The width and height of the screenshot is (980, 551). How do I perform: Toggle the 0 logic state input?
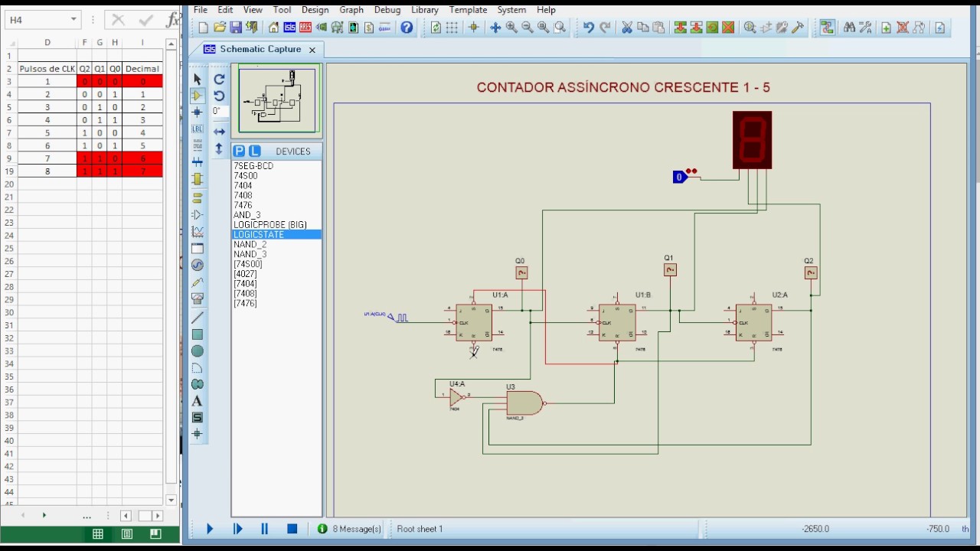pyautogui.click(x=678, y=177)
